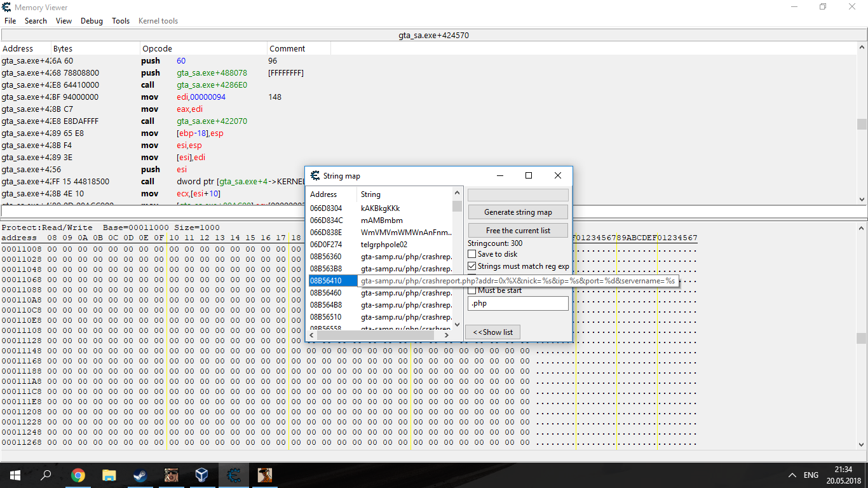Focus the .php filter text field
Screen dimensions: 868x488
(x=518, y=303)
